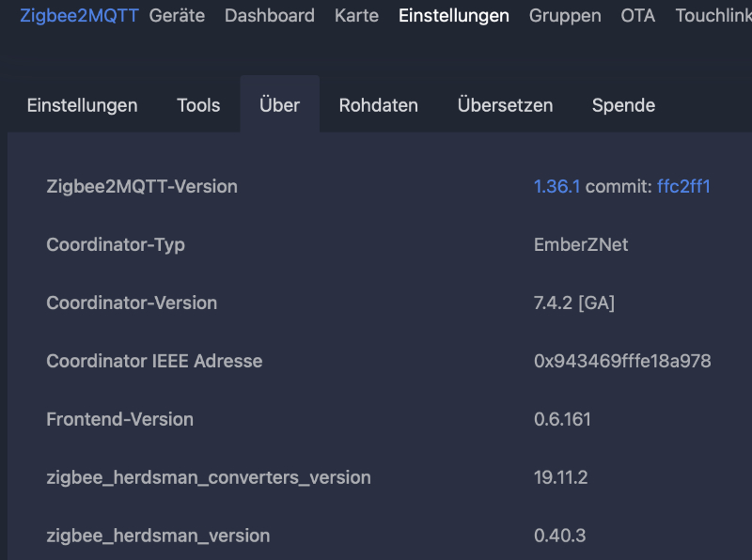
Task: Click the Coordinator-Version label
Action: click(132, 303)
